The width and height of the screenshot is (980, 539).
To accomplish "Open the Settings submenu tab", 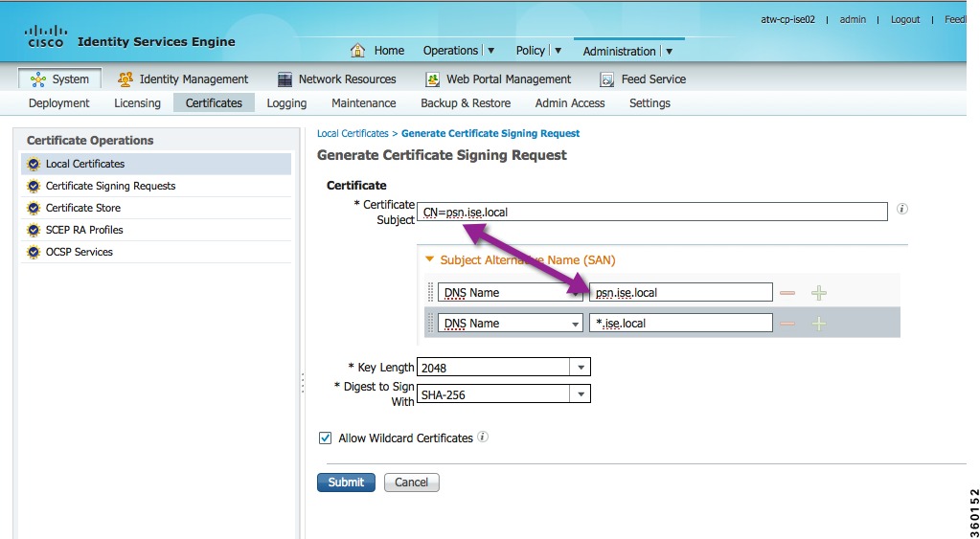I will [x=650, y=103].
